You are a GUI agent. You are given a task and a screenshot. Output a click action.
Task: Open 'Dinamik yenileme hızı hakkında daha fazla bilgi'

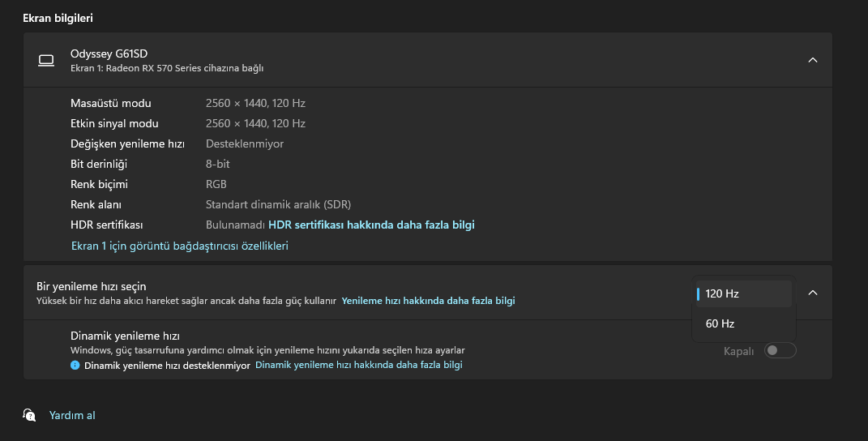(358, 366)
